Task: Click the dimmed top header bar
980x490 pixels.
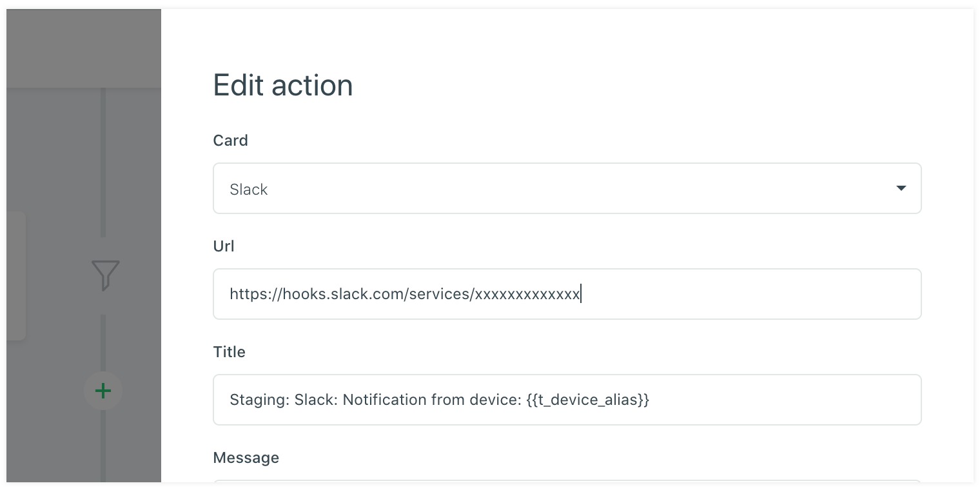Action: click(84, 48)
